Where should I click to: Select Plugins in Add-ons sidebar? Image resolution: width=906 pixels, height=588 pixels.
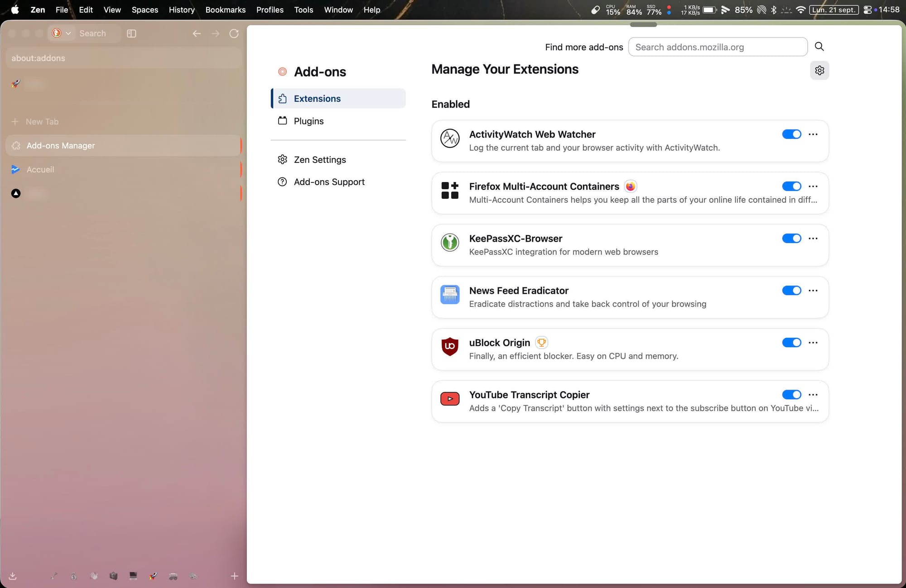338,121
